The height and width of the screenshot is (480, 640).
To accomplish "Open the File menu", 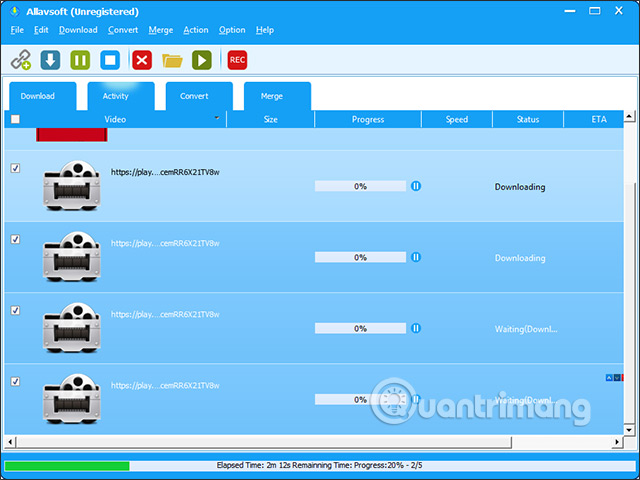I will point(17,30).
